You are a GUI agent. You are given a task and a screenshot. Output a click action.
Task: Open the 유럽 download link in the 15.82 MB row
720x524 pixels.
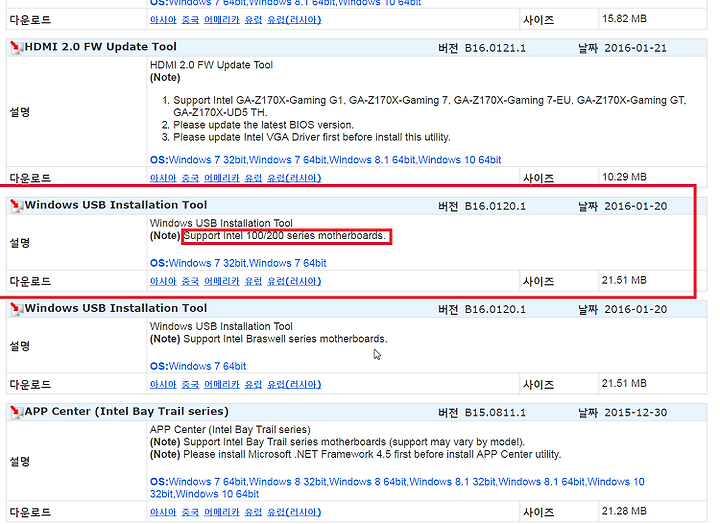(253, 20)
